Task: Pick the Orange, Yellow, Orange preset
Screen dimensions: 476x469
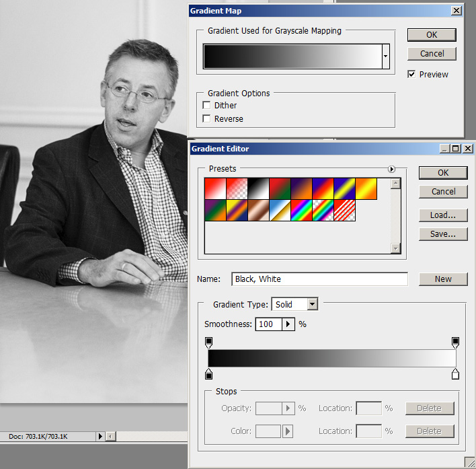Action: pos(366,189)
